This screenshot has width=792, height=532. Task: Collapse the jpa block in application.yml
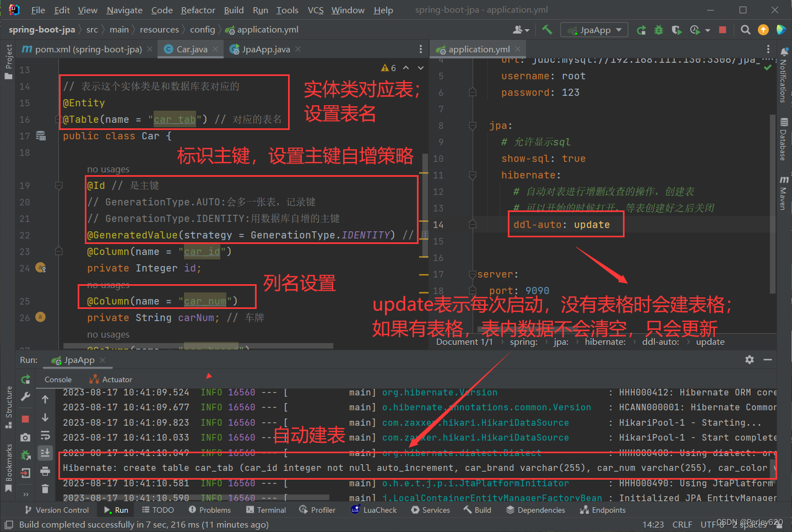473,126
